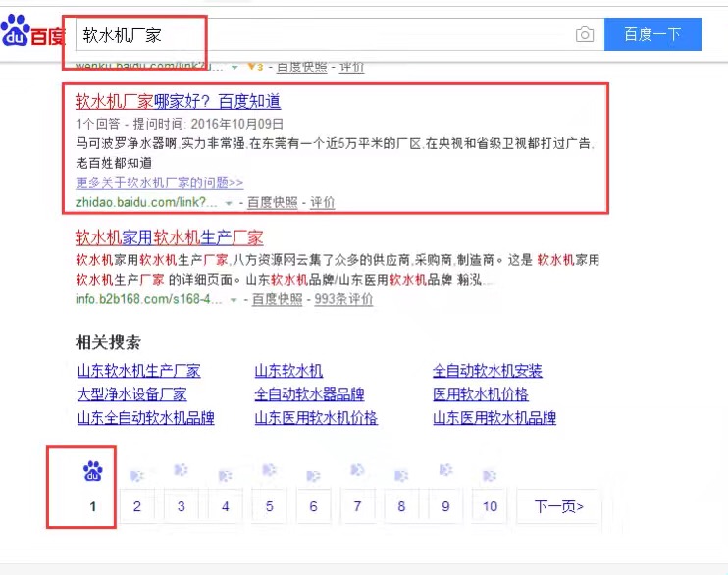Open 百度快照 for the zhidao result

(273, 202)
